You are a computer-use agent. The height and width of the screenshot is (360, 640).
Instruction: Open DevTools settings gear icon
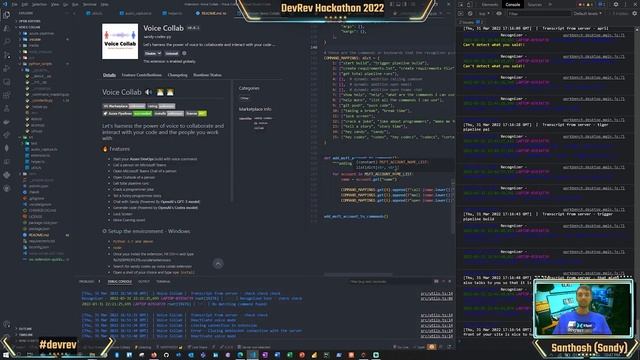click(616, 4)
